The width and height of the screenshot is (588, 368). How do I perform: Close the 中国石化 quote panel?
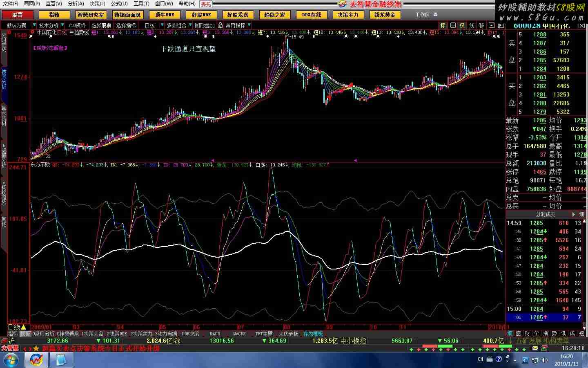[581, 26]
